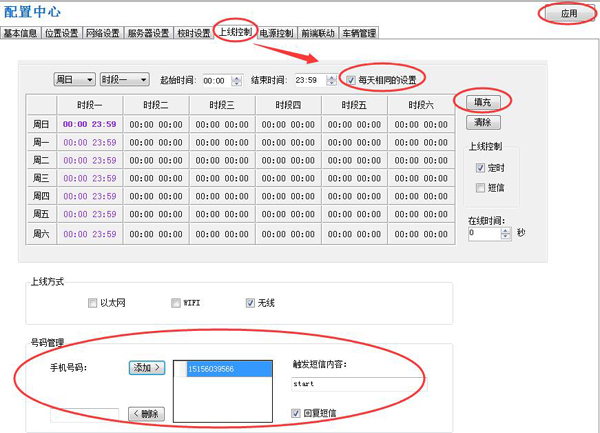The image size is (600, 433).
Task: Click the 添加 add number button
Action: click(x=146, y=368)
